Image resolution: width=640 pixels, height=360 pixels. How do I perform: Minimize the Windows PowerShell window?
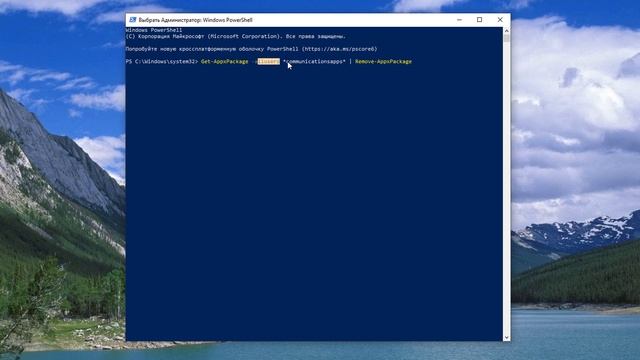click(459, 20)
